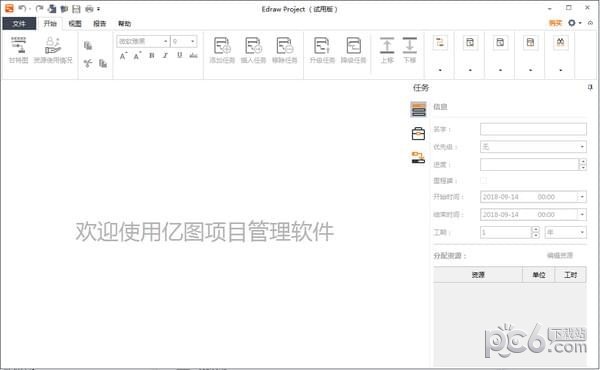The height and width of the screenshot is (370, 600).
Task: Click the Resource (资源) column header
Action: [x=478, y=275]
